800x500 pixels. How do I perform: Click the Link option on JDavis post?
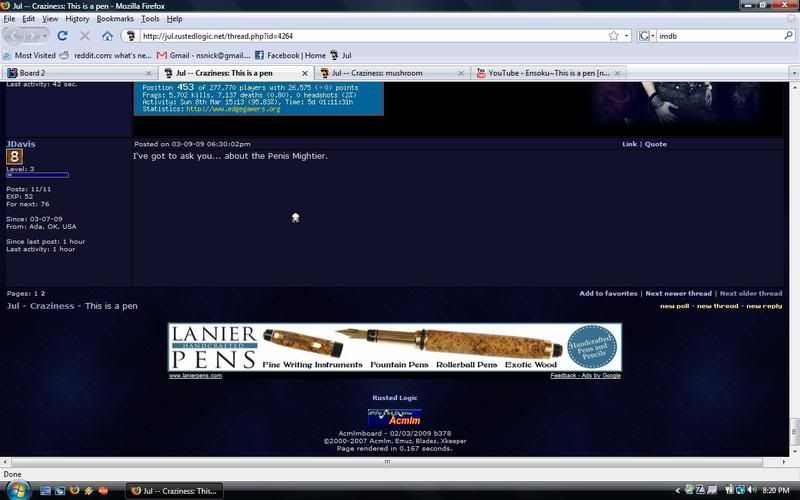(629, 144)
